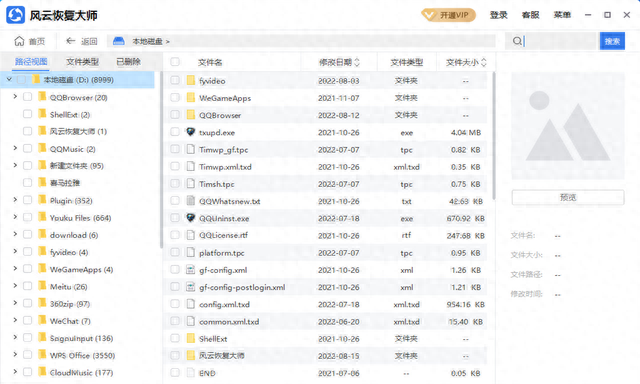Click the back arrow icon next to 返回
The image size is (640, 384).
pyautogui.click(x=71, y=41)
